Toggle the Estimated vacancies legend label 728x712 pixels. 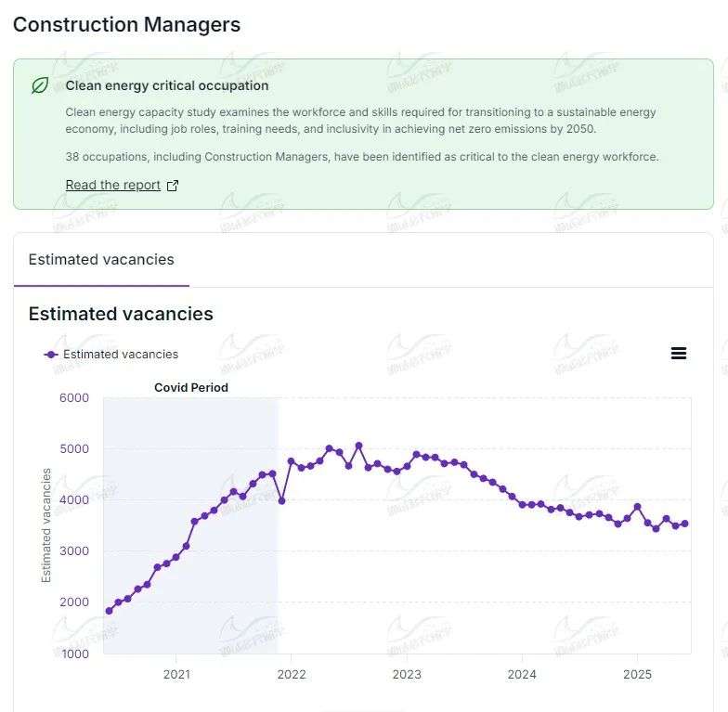click(121, 354)
